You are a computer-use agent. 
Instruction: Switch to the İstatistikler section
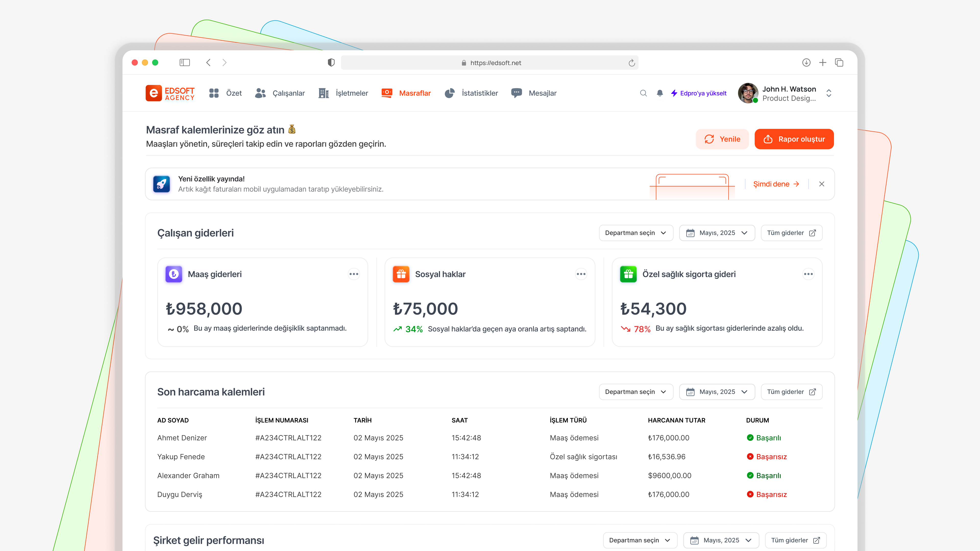tap(471, 93)
